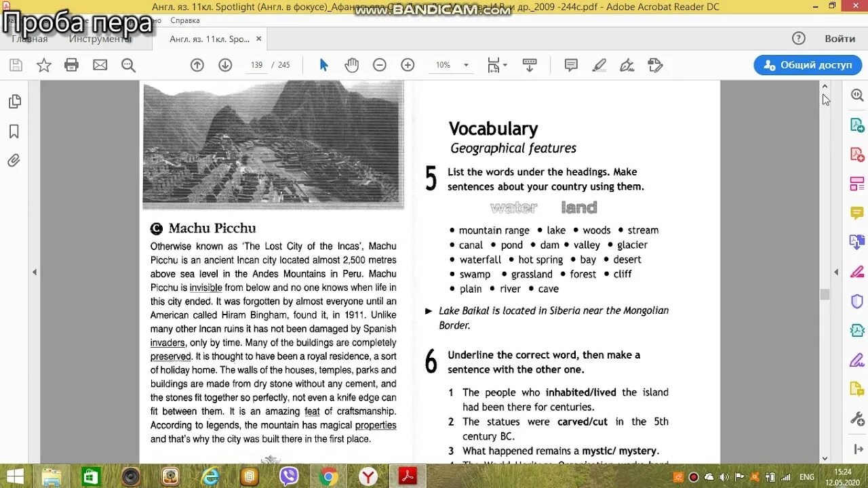
Task: Open File Explorer from taskbar
Action: (x=52, y=476)
